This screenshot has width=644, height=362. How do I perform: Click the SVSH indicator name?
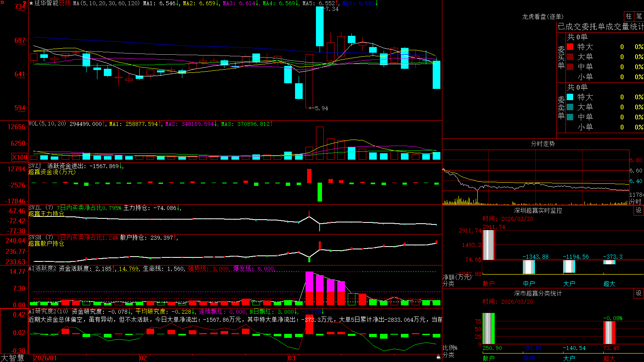point(35,237)
